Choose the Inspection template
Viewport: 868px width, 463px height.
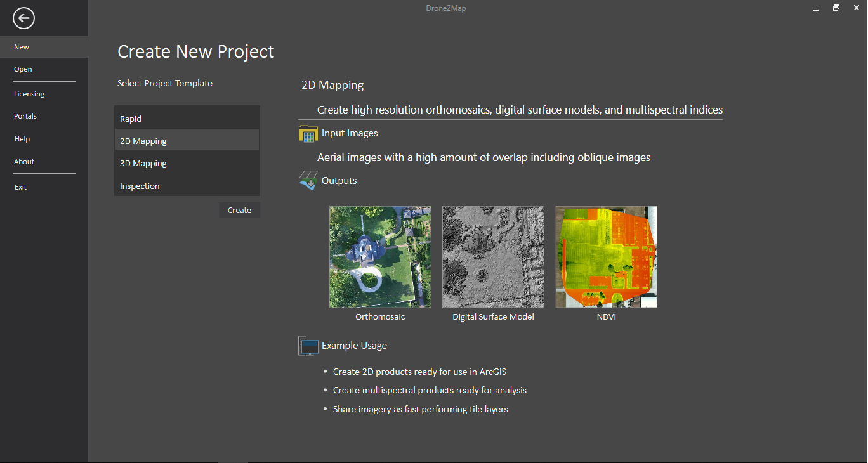(x=187, y=186)
